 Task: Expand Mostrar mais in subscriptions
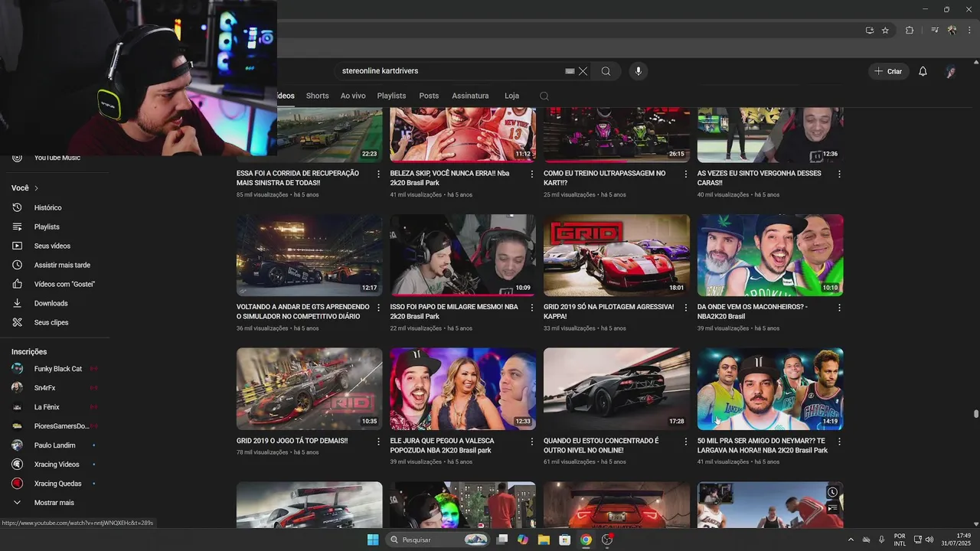pos(54,503)
